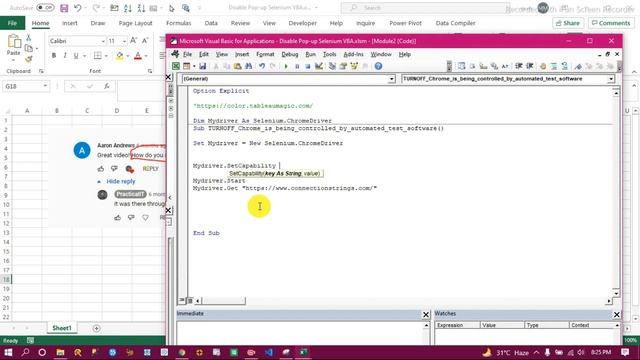Click Decrease Font Size icon
The image size is (640, 360).
click(x=145, y=41)
